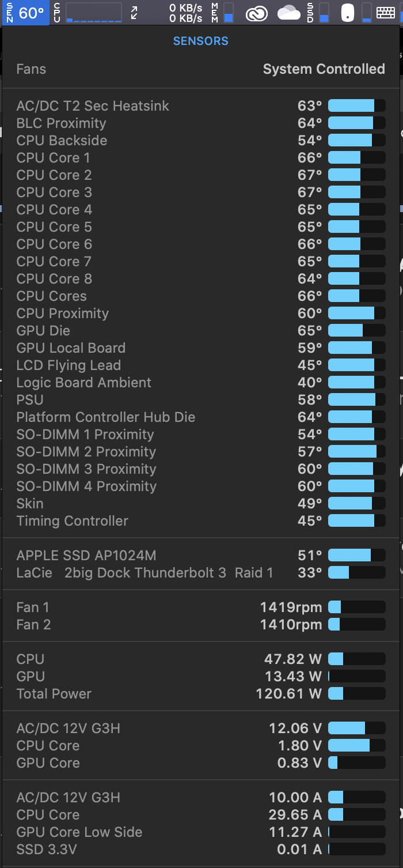The image size is (403, 868).
Task: Select the SENSORS header title
Action: click(x=200, y=41)
